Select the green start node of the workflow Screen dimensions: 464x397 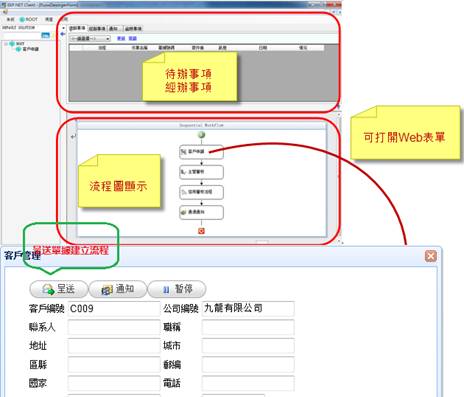201,135
